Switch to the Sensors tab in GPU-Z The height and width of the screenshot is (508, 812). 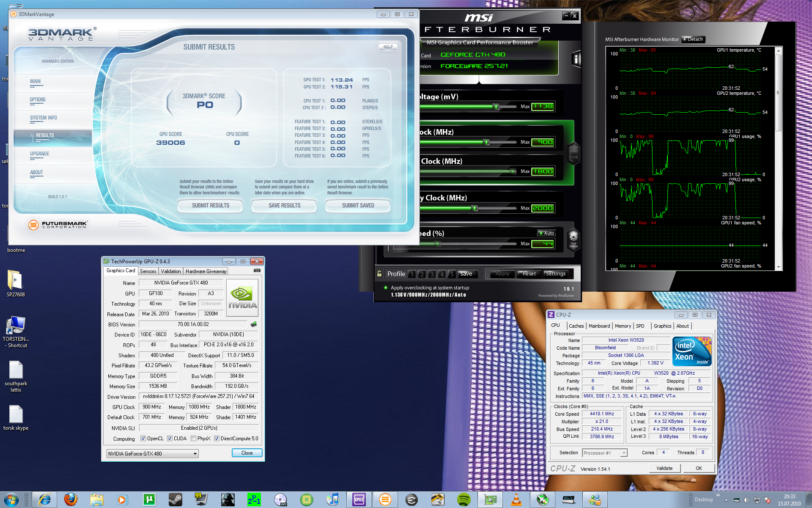(x=148, y=271)
